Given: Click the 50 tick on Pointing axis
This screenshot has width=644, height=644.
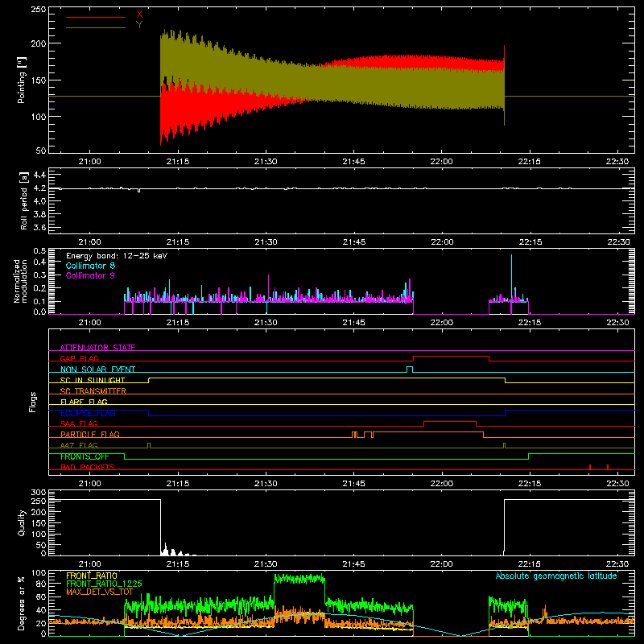Looking at the screenshot, I should (41, 151).
